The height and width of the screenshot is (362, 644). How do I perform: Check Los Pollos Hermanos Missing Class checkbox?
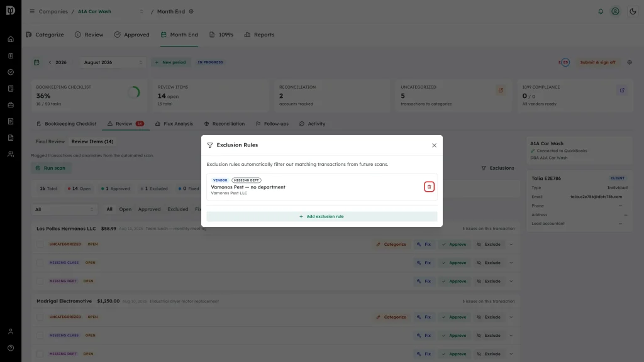pyautogui.click(x=40, y=263)
